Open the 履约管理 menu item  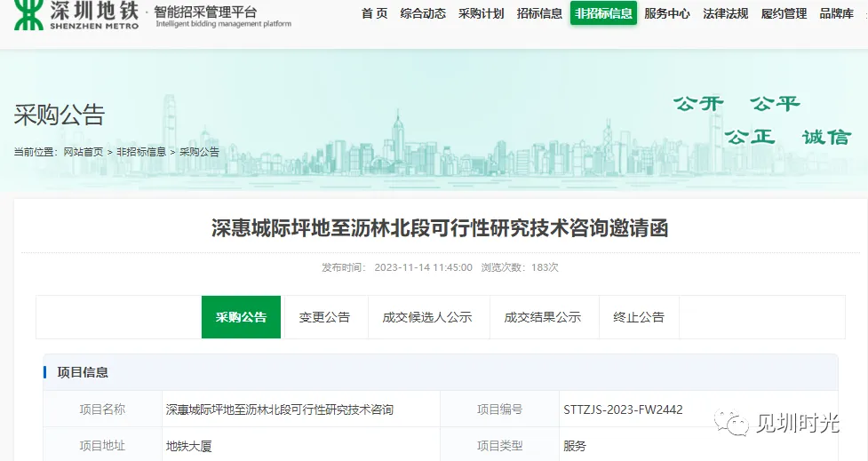tap(784, 13)
